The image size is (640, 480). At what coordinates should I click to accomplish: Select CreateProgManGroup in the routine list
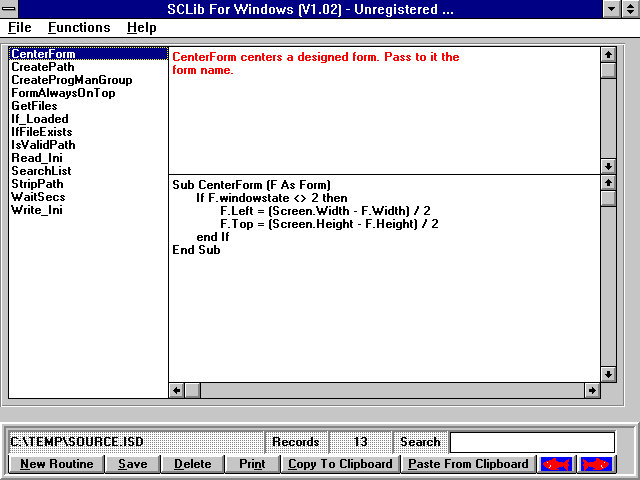(x=71, y=80)
